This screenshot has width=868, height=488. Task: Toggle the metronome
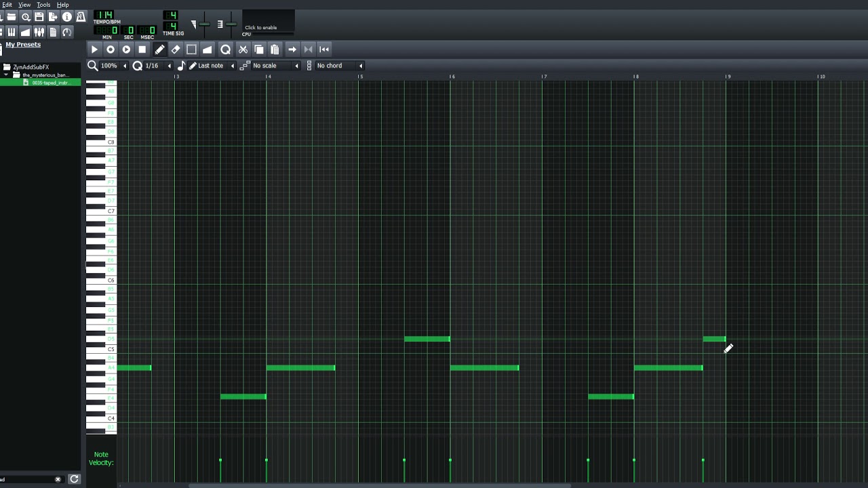pos(81,17)
